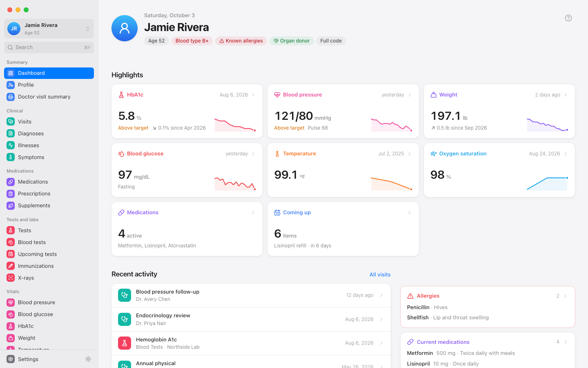Viewport: 588px width, 368px height.
Task: Click the Blood glucose trend chart
Action: tap(235, 184)
